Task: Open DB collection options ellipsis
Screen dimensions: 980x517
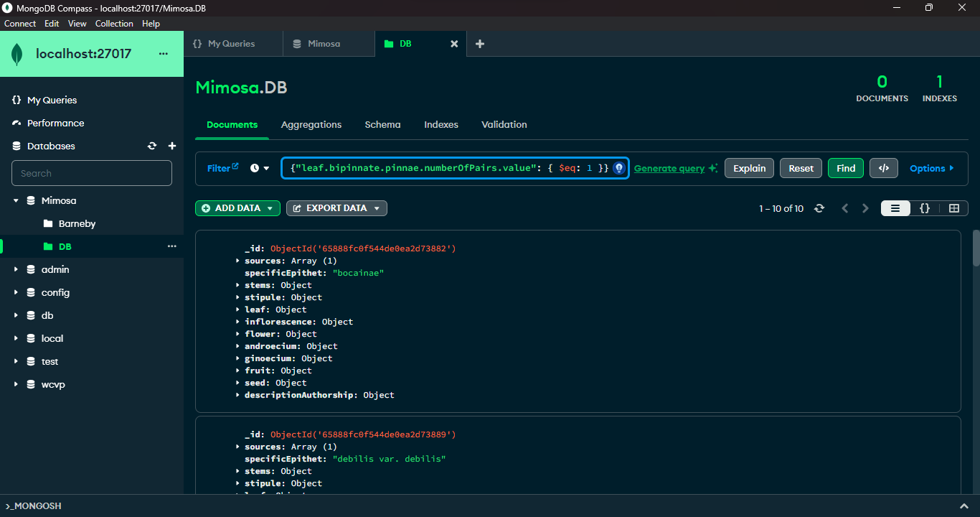Action: (172, 246)
